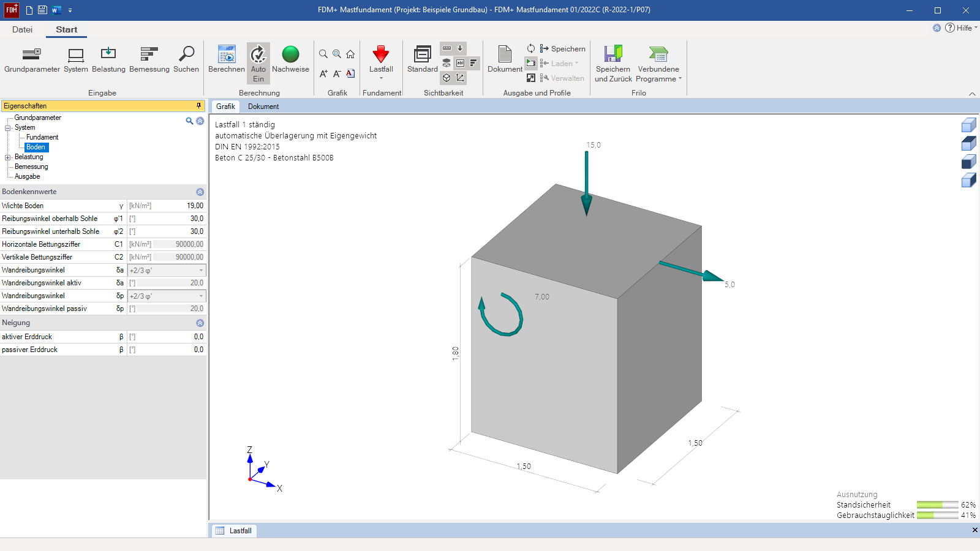Click Reibungswinkel oberhalb Sohle value field

click(x=171, y=219)
